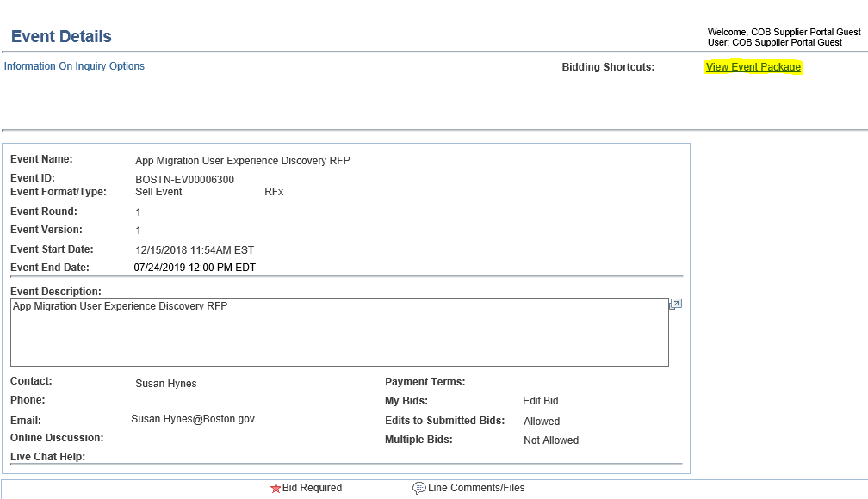Click the Susan.Hynes@Boston.gov email address
The image size is (868, 499).
coord(193,419)
